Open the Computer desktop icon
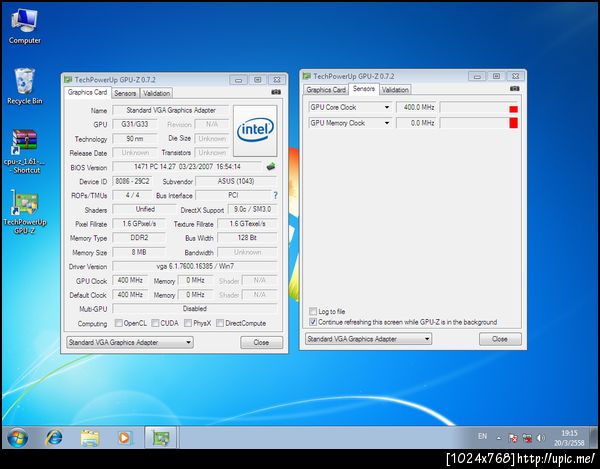 pyautogui.click(x=24, y=26)
